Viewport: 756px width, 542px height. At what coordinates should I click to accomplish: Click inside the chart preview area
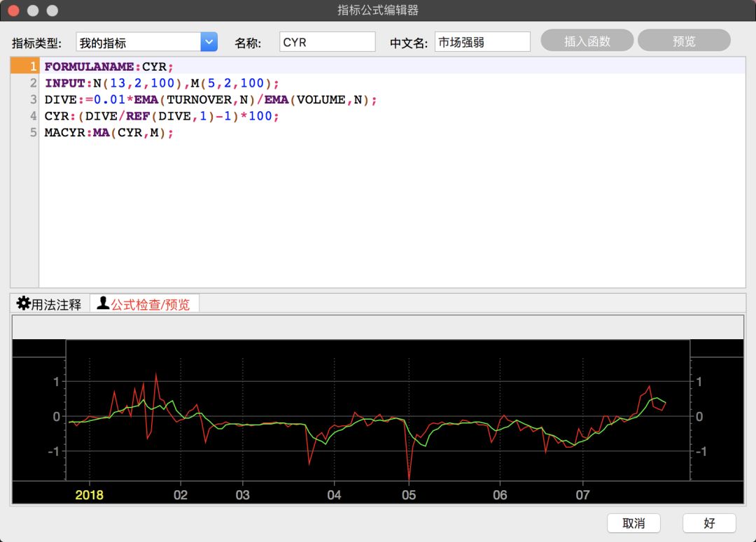click(378, 416)
